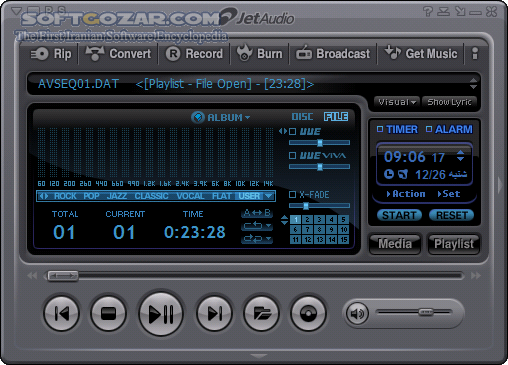Select track number 12 in grid
The height and width of the screenshot is (365, 508).
307,239
